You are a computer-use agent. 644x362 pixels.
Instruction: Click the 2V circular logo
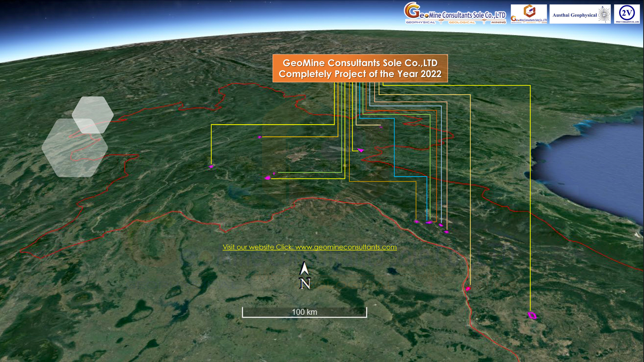627,14
